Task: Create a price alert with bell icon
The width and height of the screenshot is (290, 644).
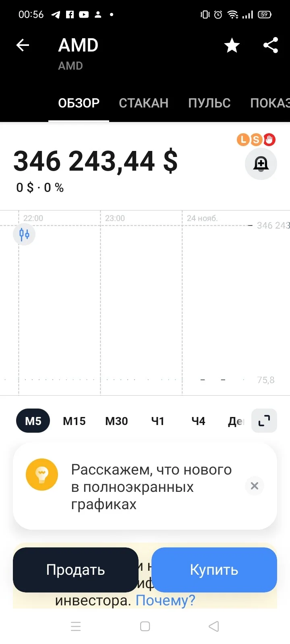Action: [x=261, y=164]
